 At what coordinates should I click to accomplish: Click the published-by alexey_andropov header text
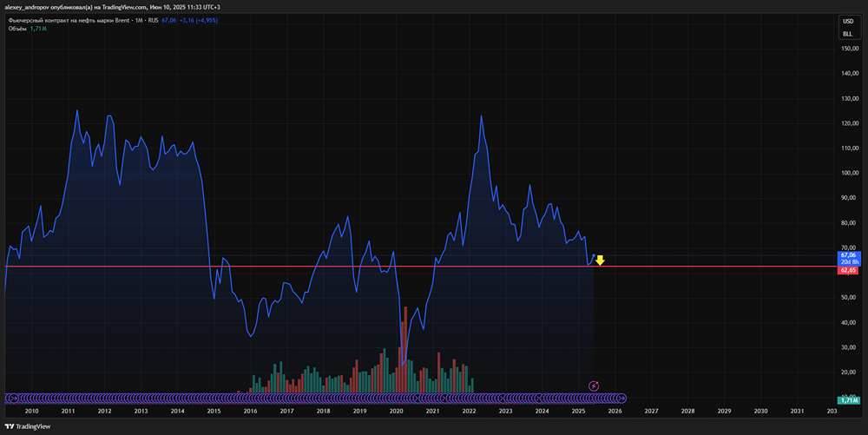112,7
